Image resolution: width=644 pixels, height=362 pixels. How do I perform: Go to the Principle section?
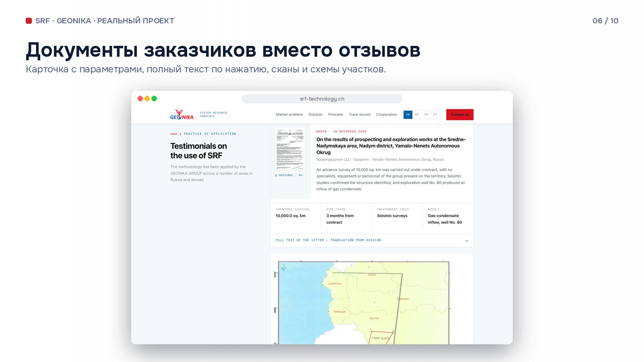tap(336, 115)
